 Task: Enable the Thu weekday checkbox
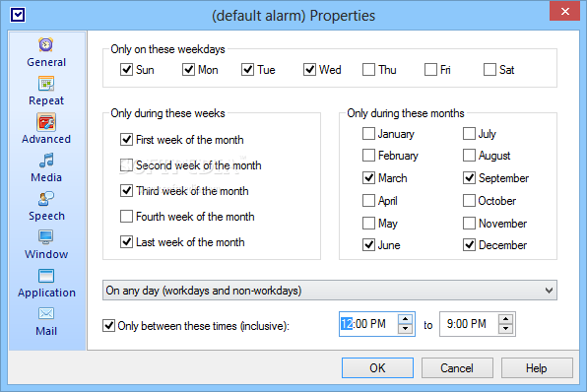(368, 70)
